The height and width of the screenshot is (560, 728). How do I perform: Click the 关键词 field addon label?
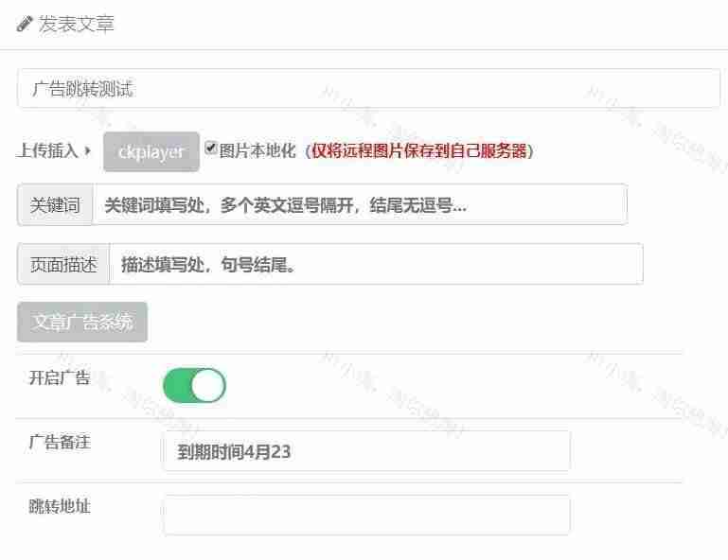click(x=55, y=204)
